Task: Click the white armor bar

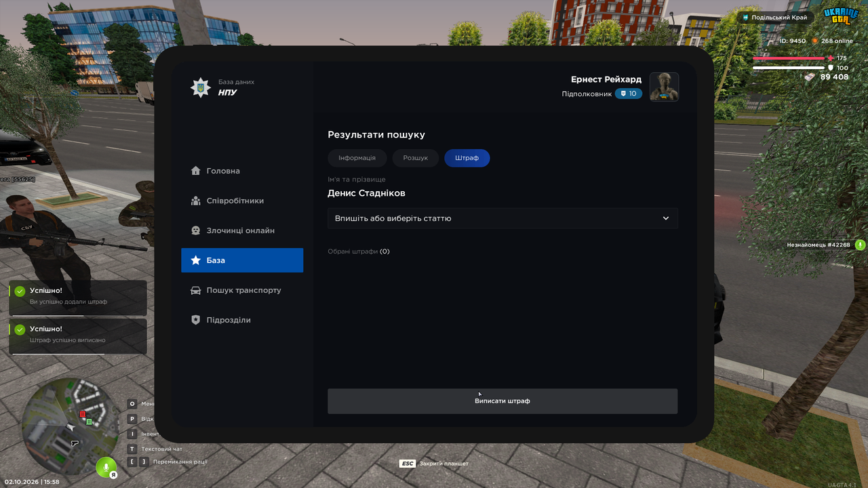Action: pos(790,68)
